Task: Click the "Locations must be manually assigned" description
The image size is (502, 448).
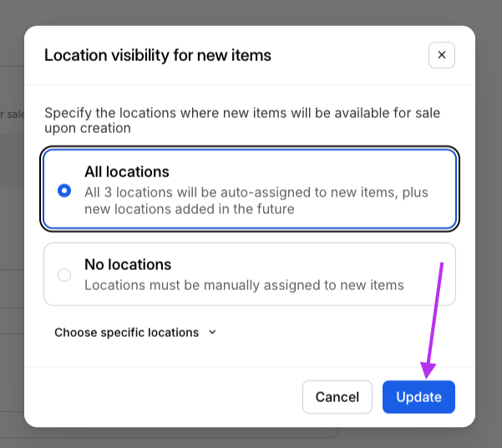Action: point(244,285)
